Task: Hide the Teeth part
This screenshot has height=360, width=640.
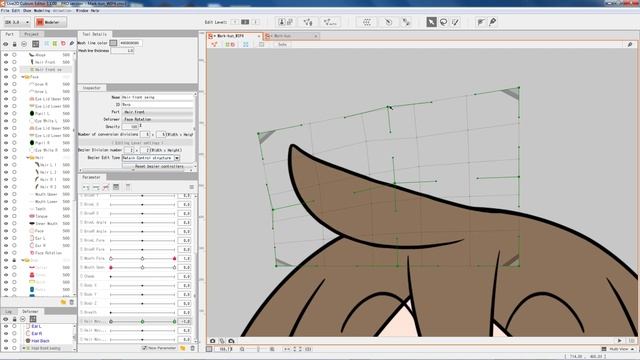Action: [6, 209]
